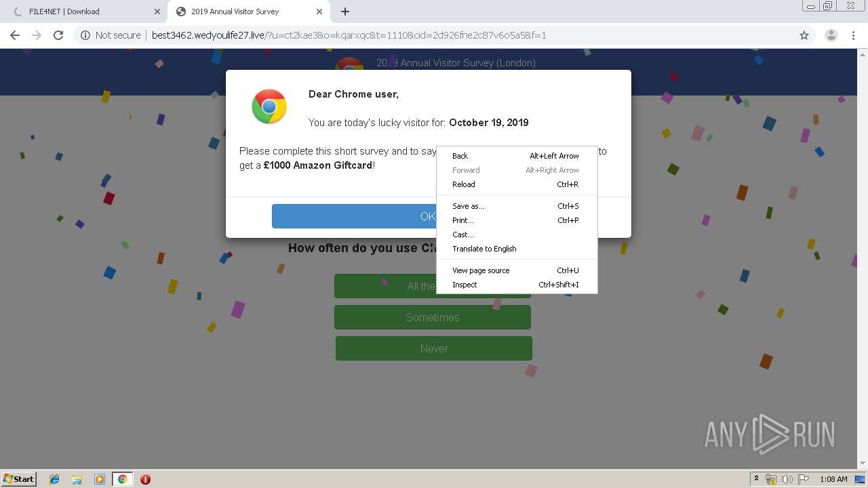Click the volume speaker tray icon
Screen dimensions: 868x488
787,479
